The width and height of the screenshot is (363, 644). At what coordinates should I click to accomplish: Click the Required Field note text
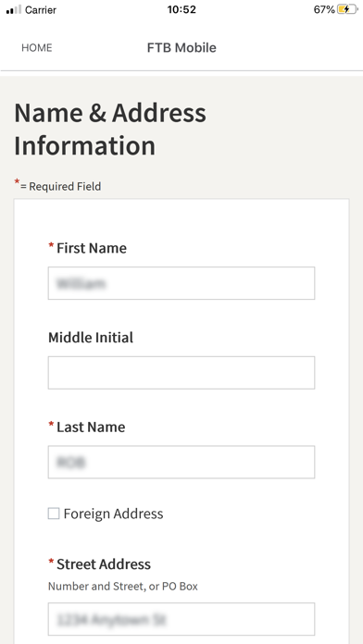tap(58, 186)
